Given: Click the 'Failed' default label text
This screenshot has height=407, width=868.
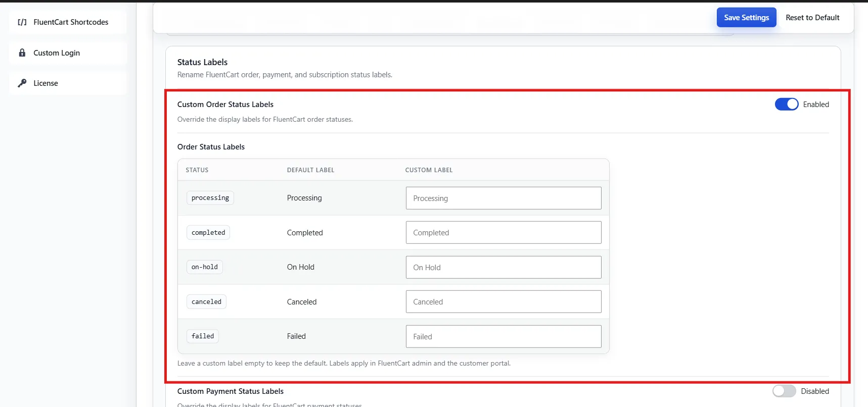Looking at the screenshot, I should [x=296, y=336].
